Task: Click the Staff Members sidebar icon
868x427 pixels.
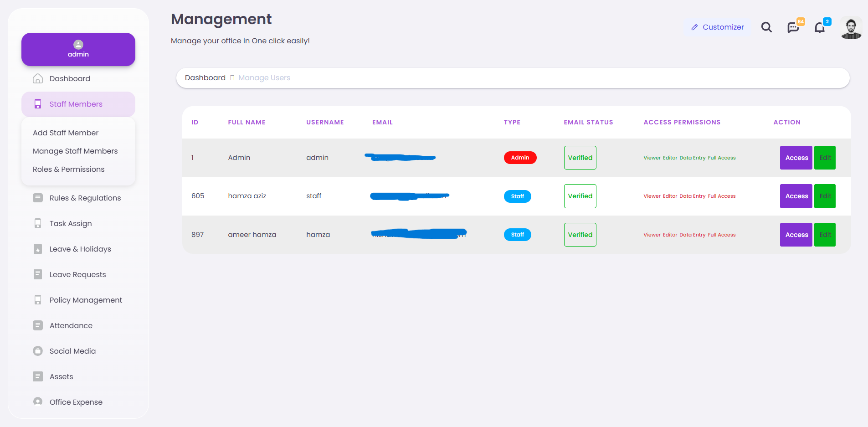Action: click(38, 104)
